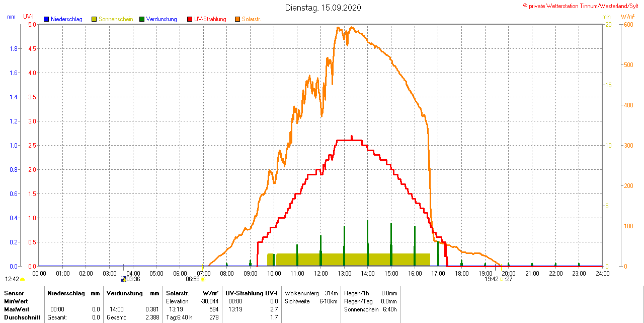Click the moonset icon beside 12:42

click(x=22, y=279)
